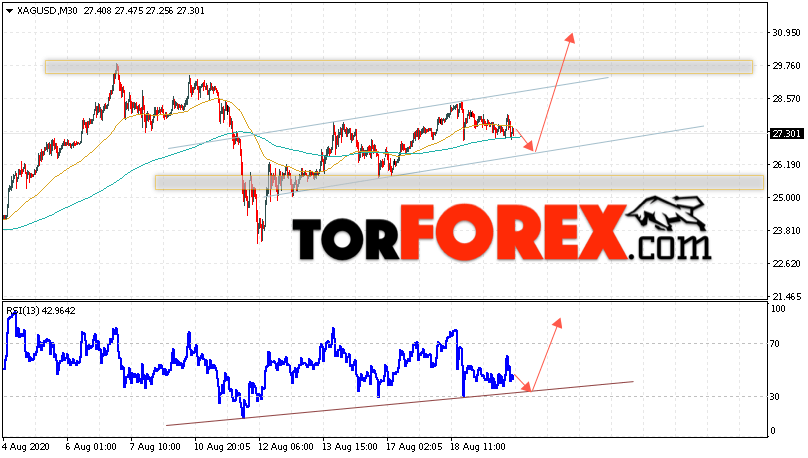The width and height of the screenshot is (808, 458).
Task: Click the 28.570 price axis label
Action: coord(786,98)
